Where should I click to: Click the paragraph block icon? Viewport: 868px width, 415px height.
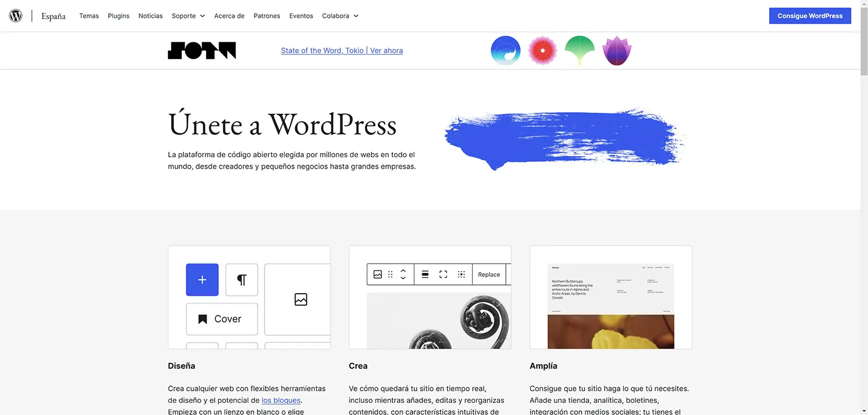241,280
